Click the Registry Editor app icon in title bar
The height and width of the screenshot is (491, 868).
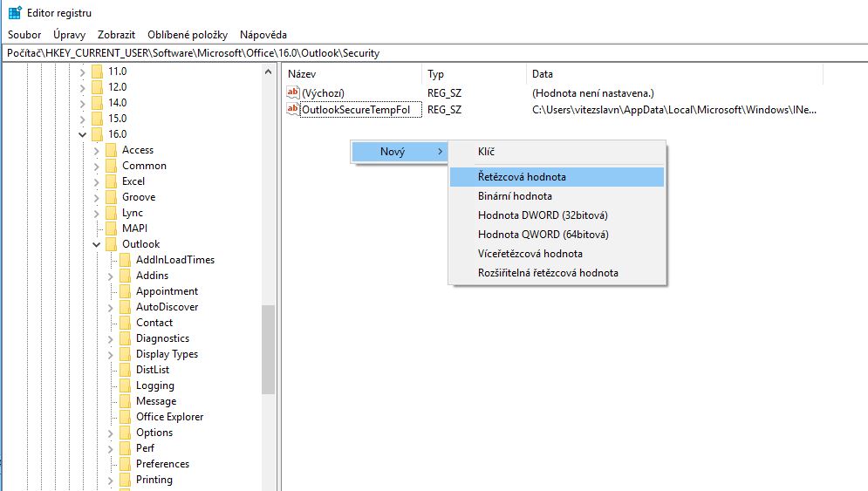click(15, 13)
